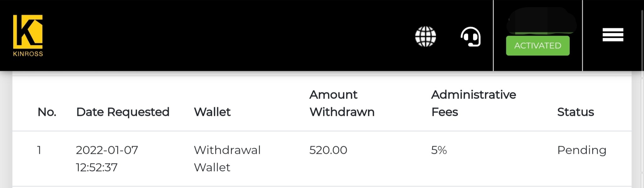
Task: Click the Status column header
Action: (x=575, y=112)
